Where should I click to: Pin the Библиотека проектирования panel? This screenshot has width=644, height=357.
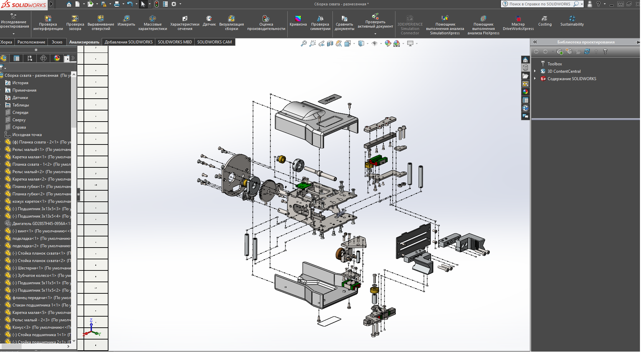coord(637,42)
